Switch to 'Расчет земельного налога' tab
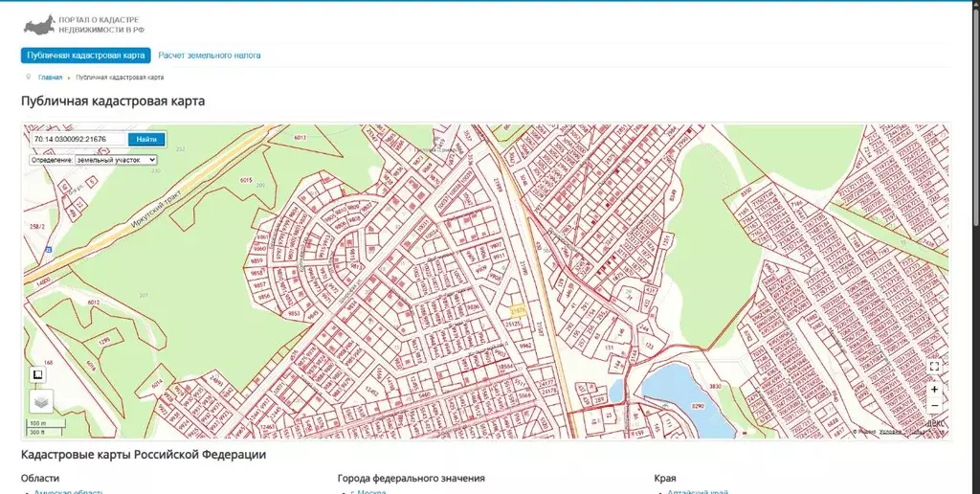The height and width of the screenshot is (494, 980). pos(210,55)
